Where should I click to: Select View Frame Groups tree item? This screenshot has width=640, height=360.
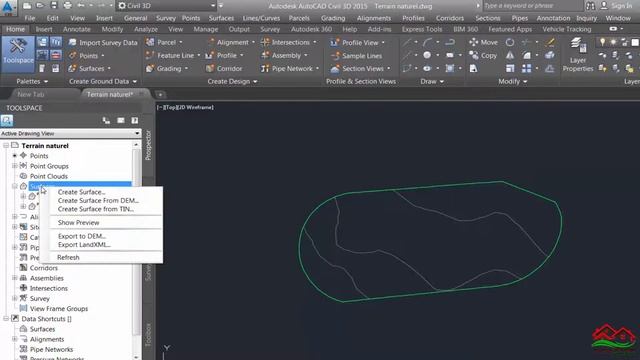pyautogui.click(x=59, y=309)
